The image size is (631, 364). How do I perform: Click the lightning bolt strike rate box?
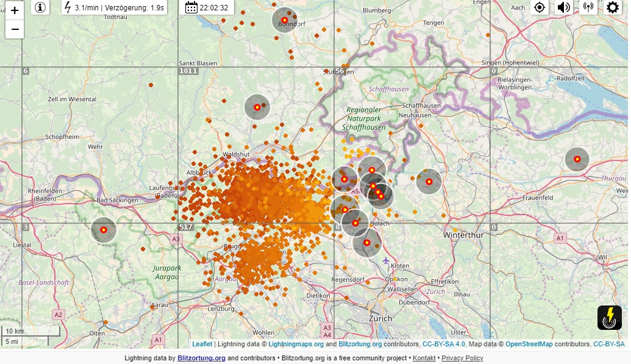click(x=115, y=7)
